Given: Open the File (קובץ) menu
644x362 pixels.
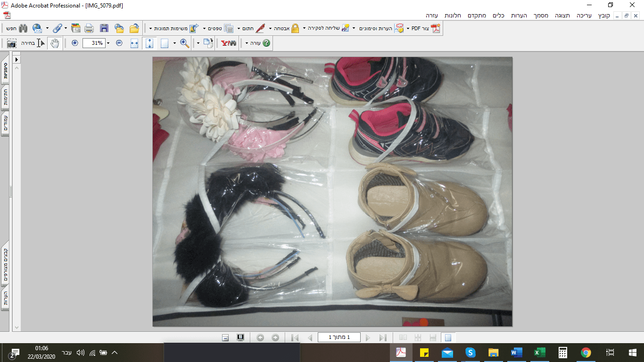Looking at the screenshot, I should [604, 16].
